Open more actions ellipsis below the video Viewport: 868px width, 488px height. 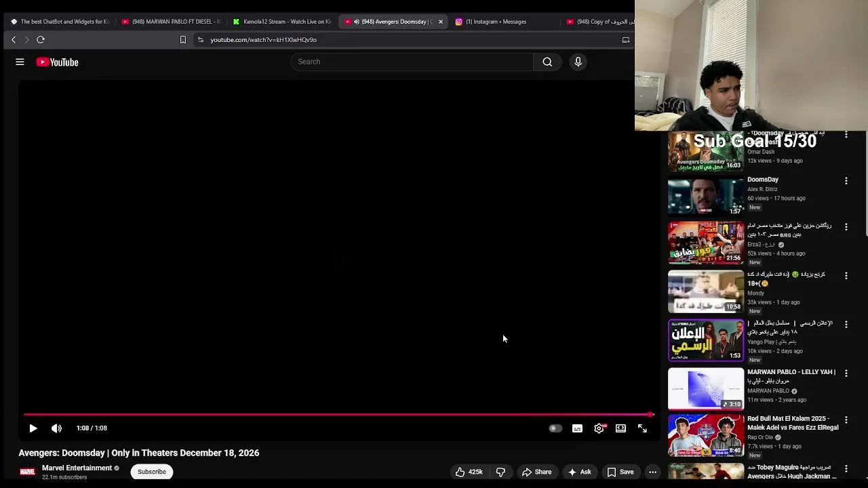652,472
